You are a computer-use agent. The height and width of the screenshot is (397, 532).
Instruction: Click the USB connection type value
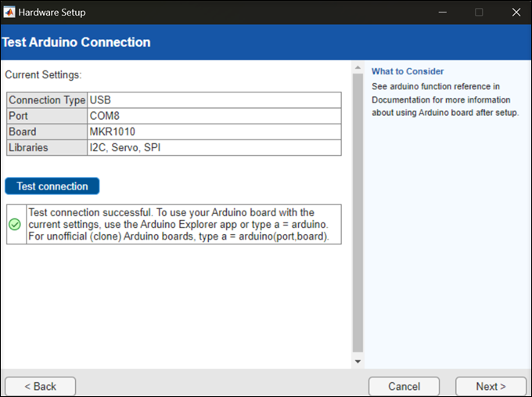[214, 100]
